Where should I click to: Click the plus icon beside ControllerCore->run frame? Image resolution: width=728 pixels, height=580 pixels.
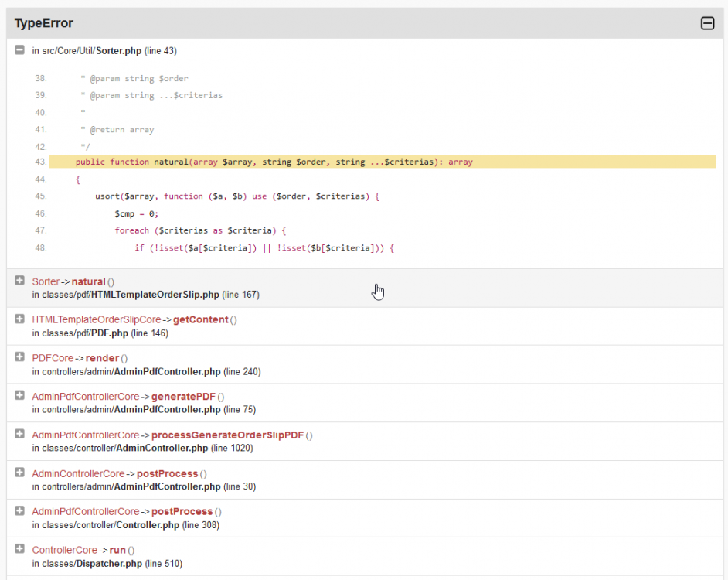[x=19, y=550]
